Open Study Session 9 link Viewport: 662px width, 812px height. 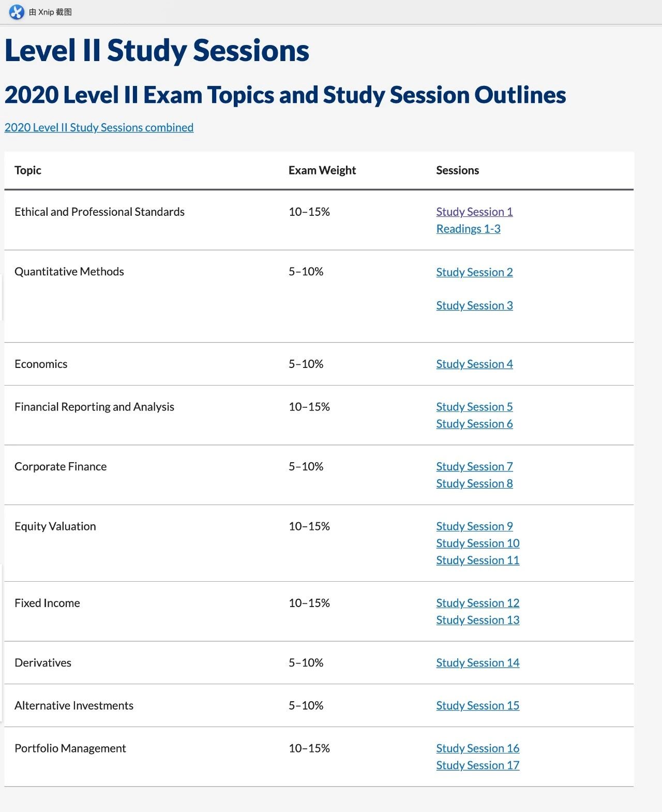click(474, 526)
